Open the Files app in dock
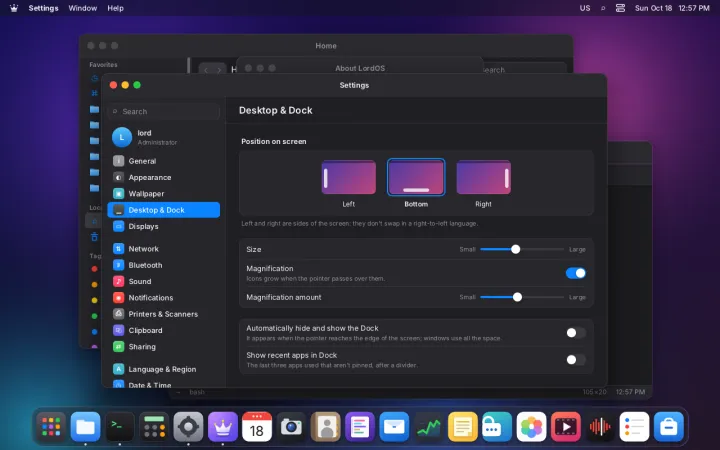The image size is (720, 450). (x=85, y=427)
